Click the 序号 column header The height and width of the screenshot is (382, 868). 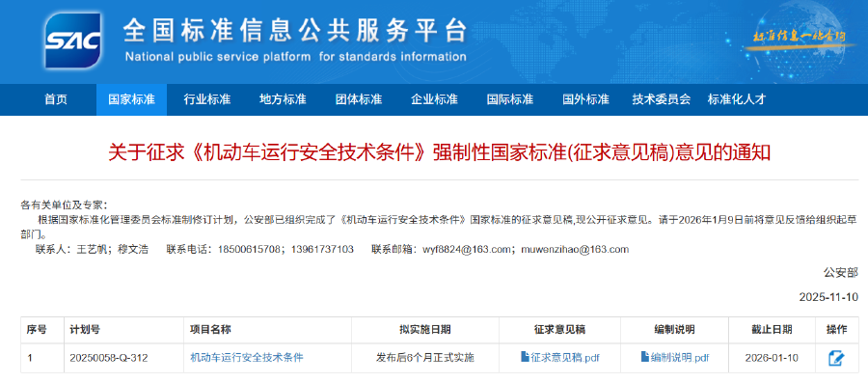pyautogui.click(x=37, y=330)
